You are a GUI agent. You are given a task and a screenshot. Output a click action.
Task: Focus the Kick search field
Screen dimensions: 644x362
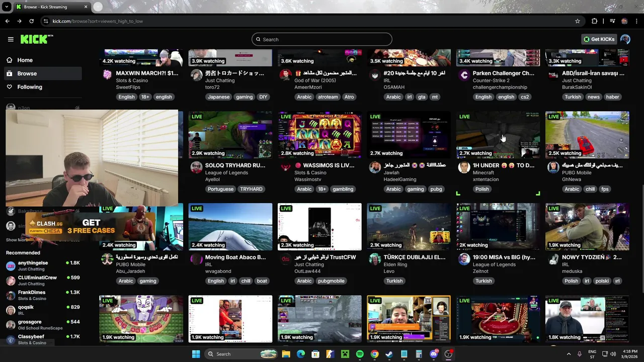point(322,39)
